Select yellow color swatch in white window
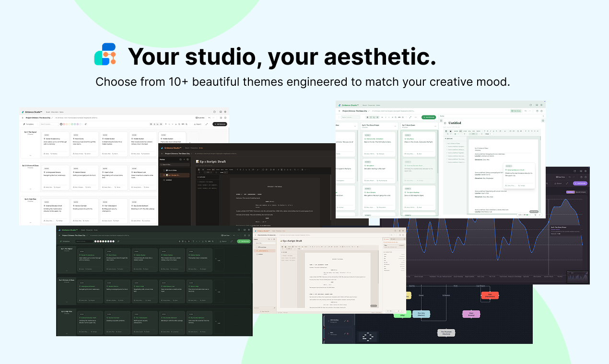Viewport: 609px width, 364px height. point(69,124)
